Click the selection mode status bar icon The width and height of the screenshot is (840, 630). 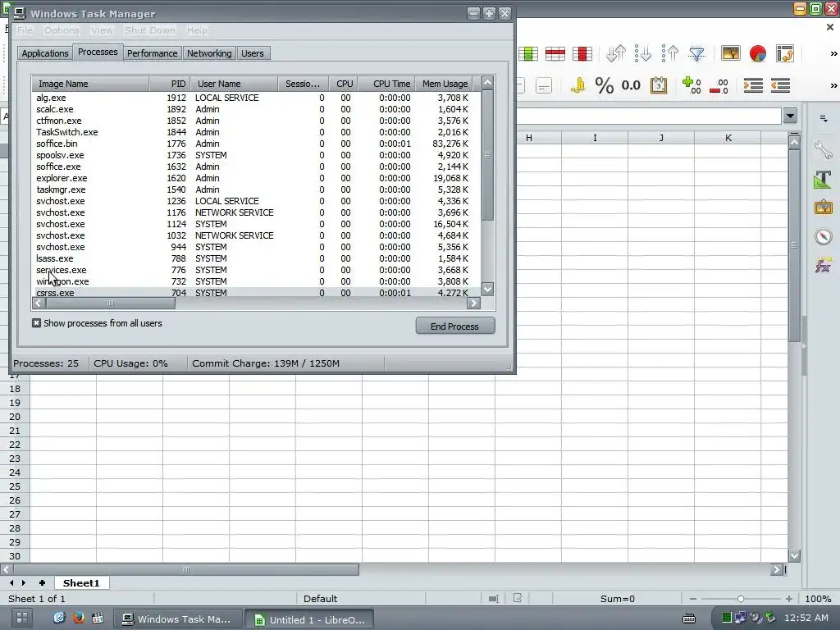coord(493,598)
